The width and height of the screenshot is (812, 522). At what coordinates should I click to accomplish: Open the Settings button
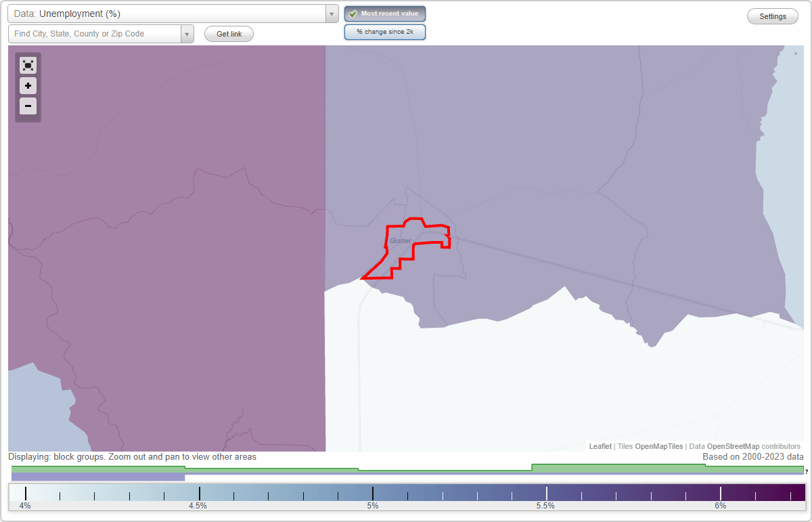coord(773,16)
